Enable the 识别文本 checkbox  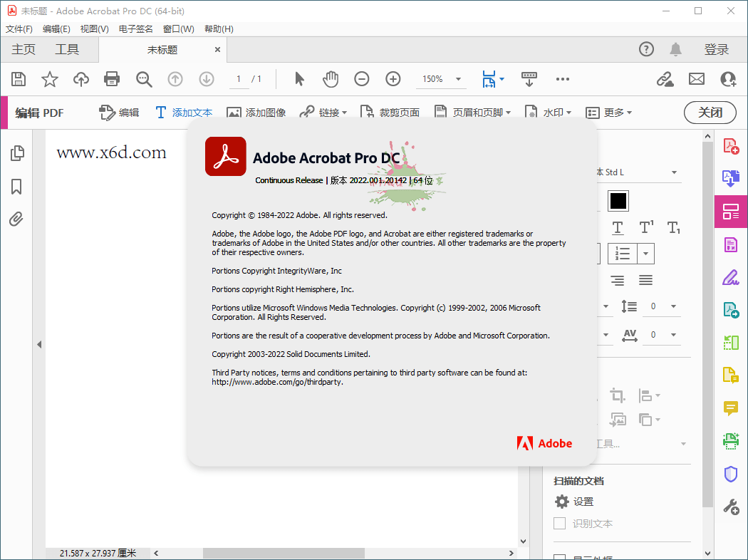pos(559,523)
